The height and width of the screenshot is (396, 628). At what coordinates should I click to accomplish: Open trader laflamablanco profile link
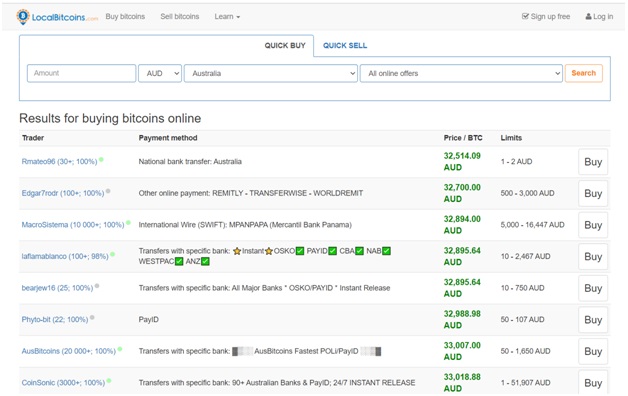(x=65, y=256)
